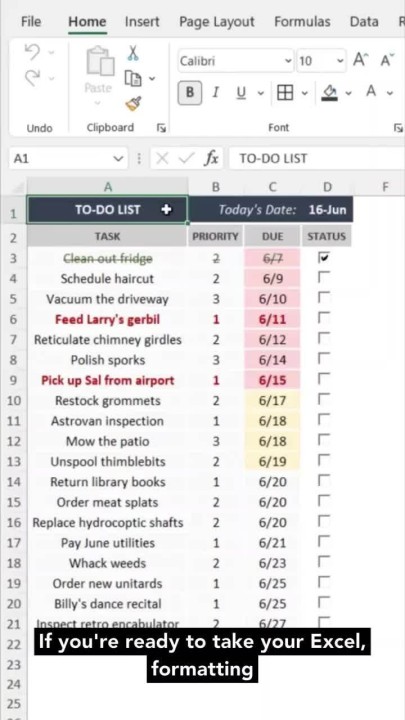
Task: Tick the Feed Larry's gerbil checkbox
Action: (324, 318)
